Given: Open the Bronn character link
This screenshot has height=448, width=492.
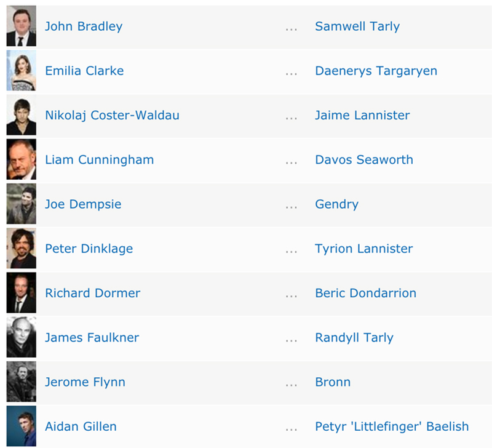Looking at the screenshot, I should click(333, 382).
